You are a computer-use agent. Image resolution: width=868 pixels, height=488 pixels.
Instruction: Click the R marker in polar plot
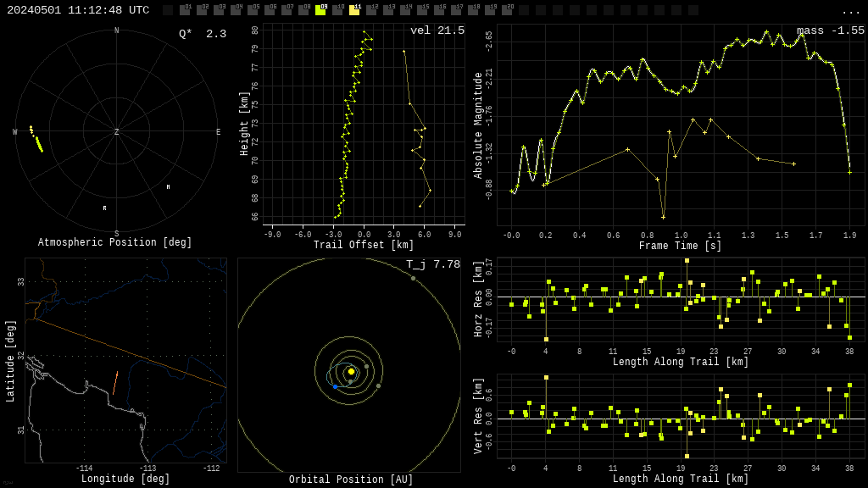click(105, 208)
